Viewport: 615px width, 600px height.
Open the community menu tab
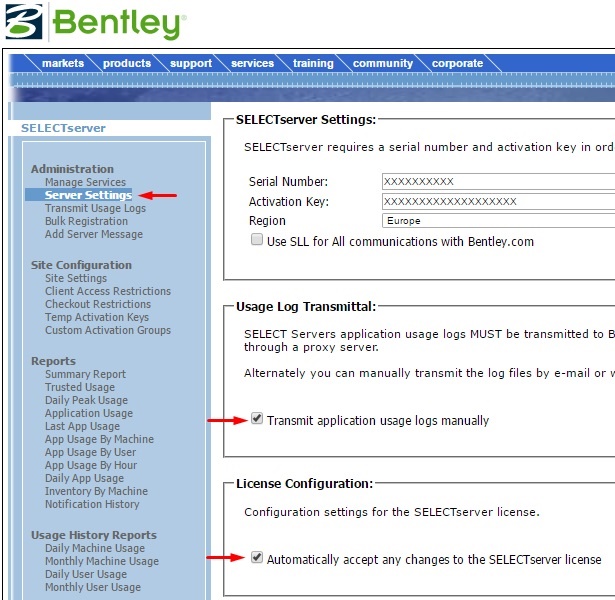[383, 63]
